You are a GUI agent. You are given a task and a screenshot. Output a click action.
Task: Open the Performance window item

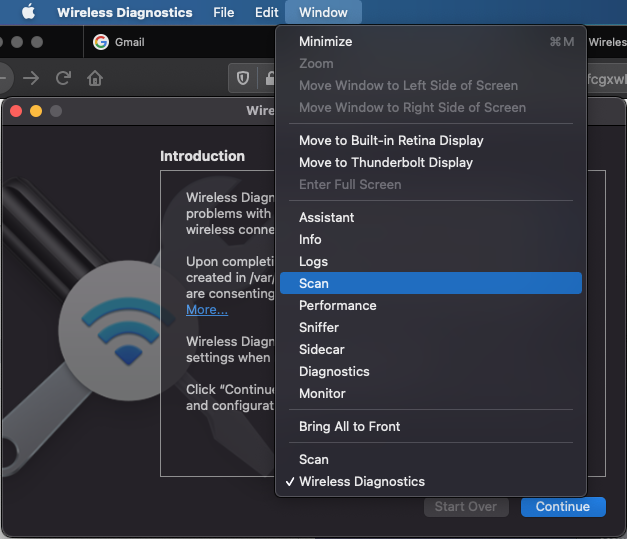pyautogui.click(x=431, y=305)
